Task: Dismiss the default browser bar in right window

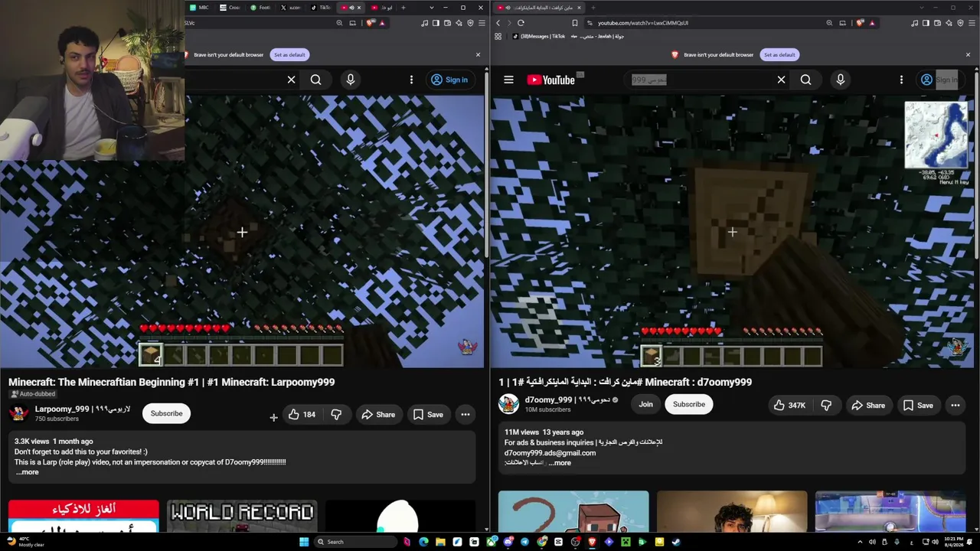Action: click(968, 54)
